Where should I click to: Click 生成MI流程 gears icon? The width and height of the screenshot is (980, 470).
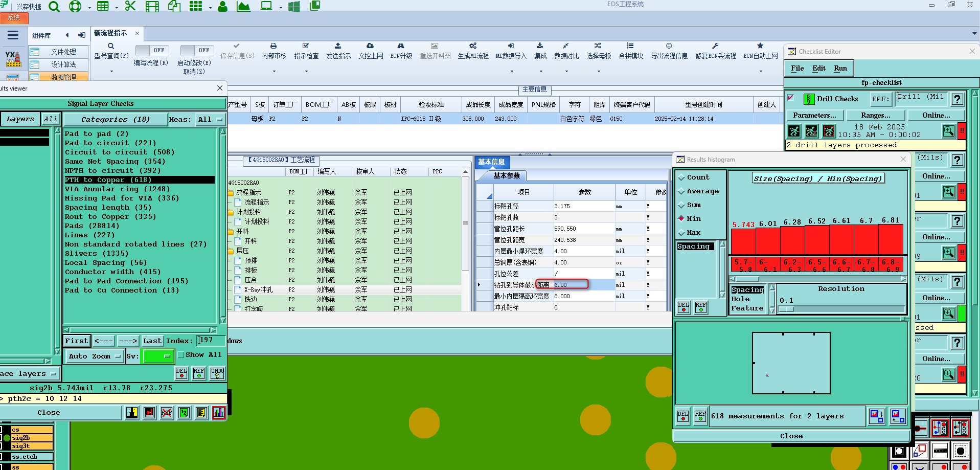tap(473, 46)
